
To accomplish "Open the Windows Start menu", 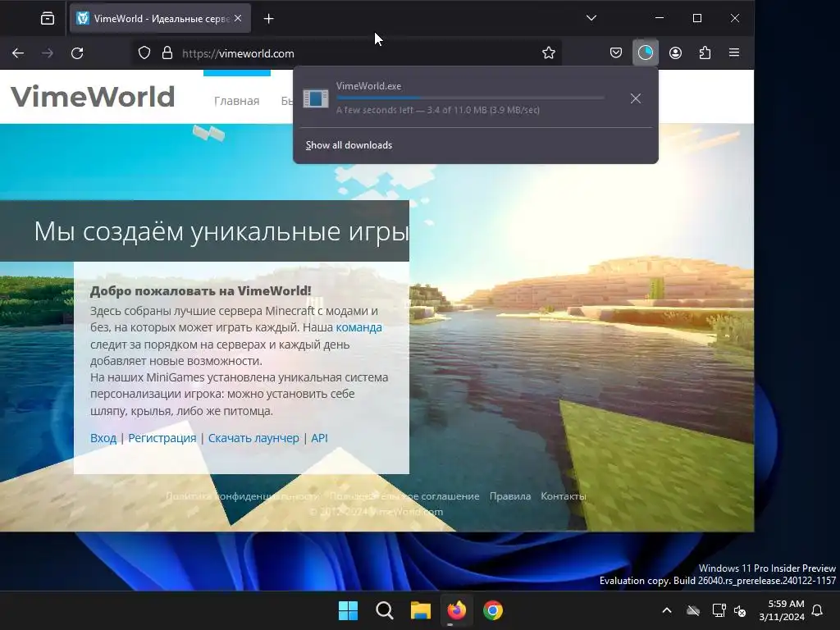I will click(348, 610).
